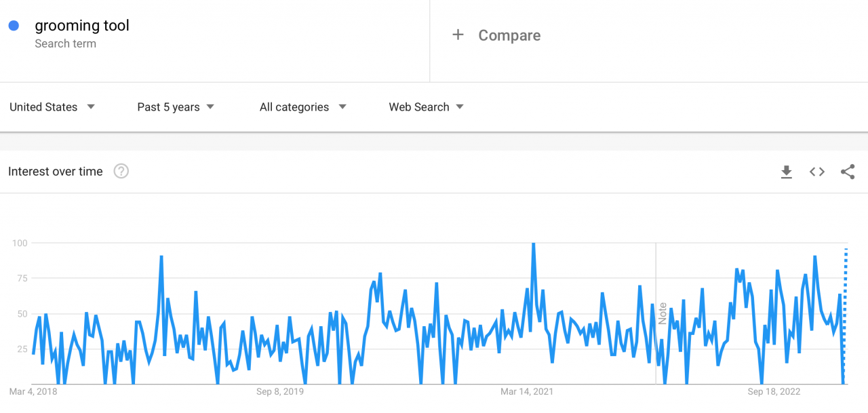Click the plus icon next to Compare
This screenshot has width=868, height=413.
pos(458,35)
